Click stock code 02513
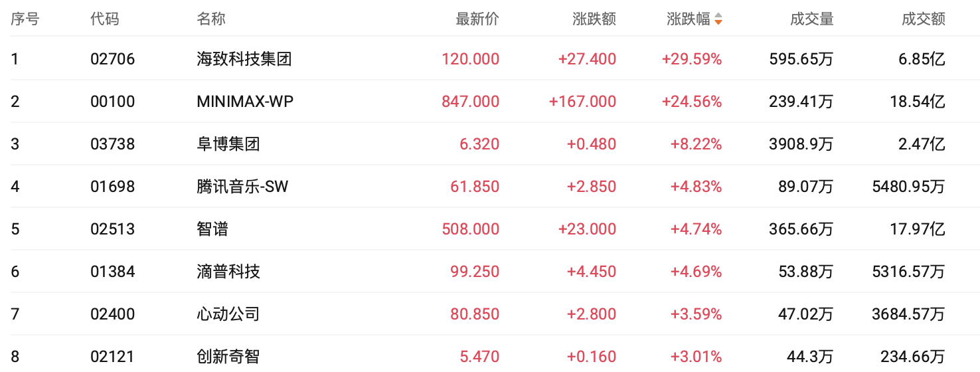Viewport: 980px width, 372px height. [x=112, y=229]
